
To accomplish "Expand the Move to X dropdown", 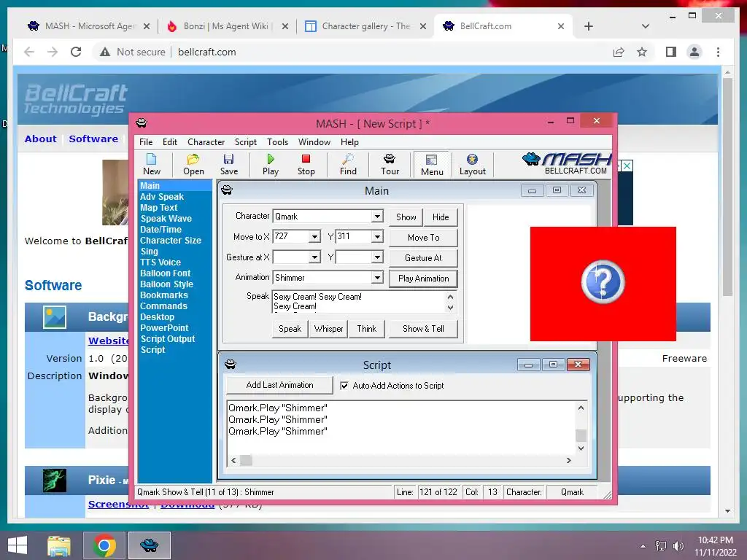I will coord(314,237).
